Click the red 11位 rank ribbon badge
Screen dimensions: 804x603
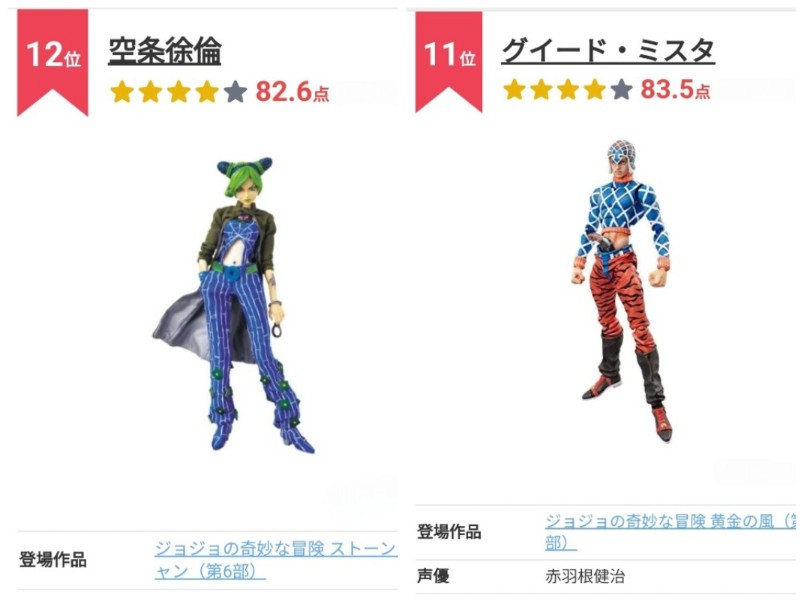pos(449,62)
